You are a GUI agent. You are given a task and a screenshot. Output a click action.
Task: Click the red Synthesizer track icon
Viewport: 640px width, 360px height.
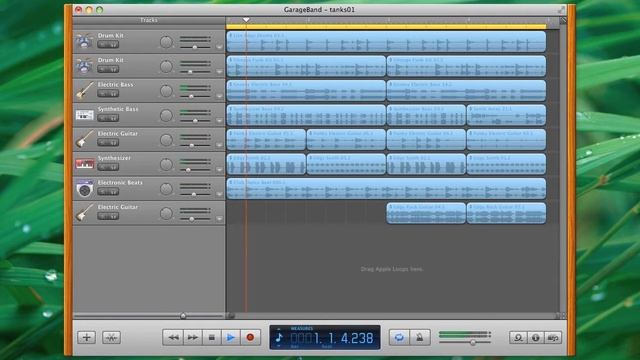click(x=84, y=164)
